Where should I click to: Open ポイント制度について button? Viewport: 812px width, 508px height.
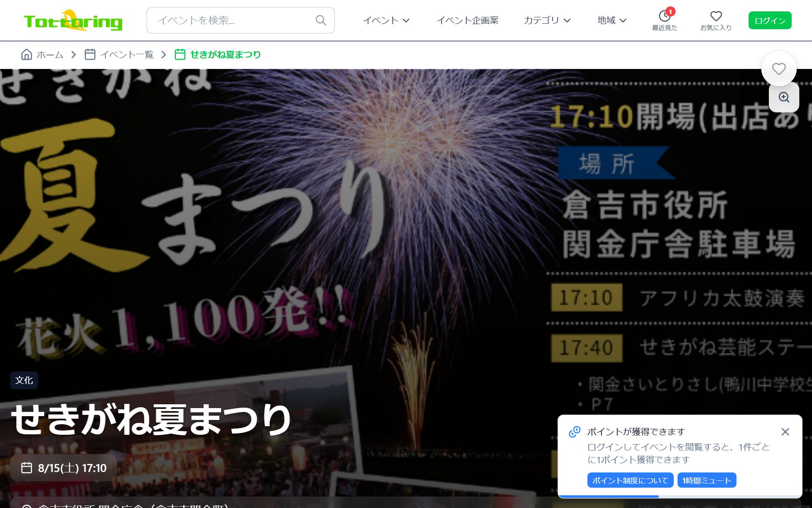tap(630, 480)
